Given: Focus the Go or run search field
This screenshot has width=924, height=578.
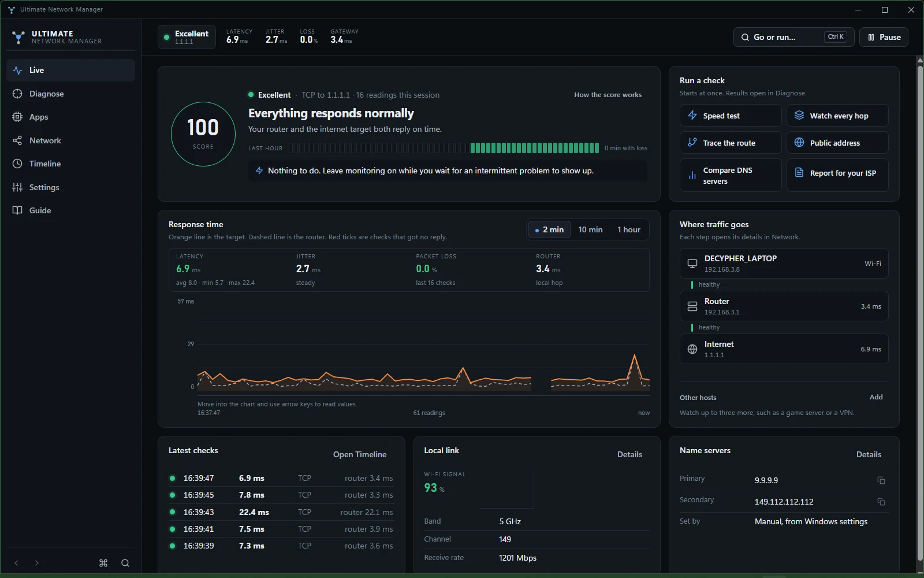Looking at the screenshot, I should 793,37.
